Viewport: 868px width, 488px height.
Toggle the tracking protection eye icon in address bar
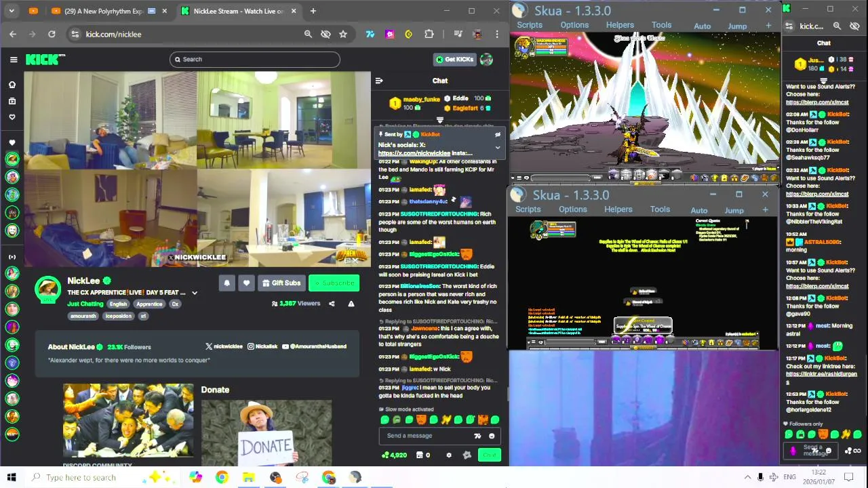click(325, 34)
